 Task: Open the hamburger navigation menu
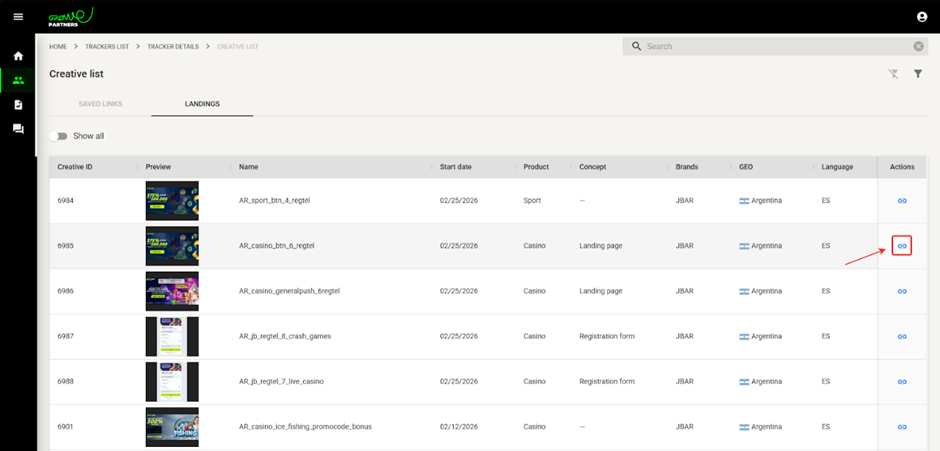[x=18, y=16]
